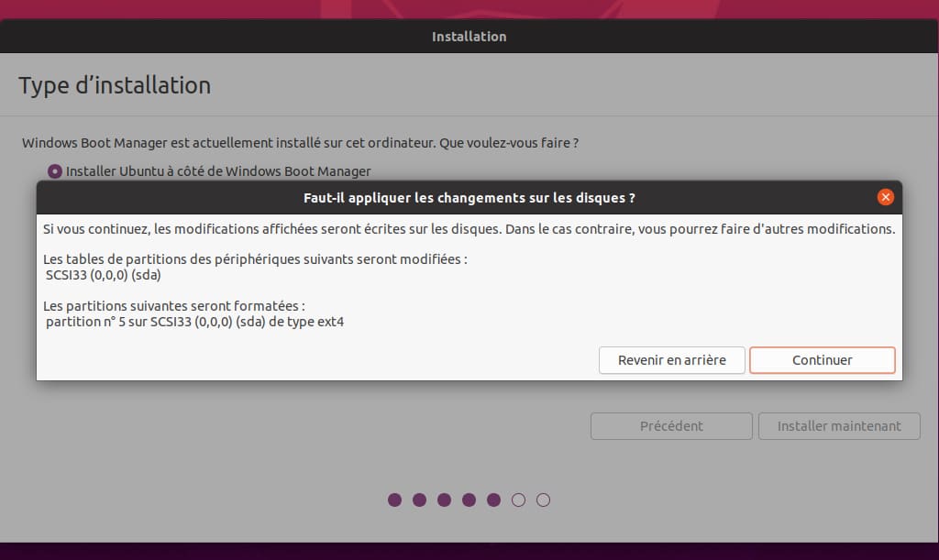This screenshot has height=560, width=939.
Task: Click the 'Faut-il appliquer les changements' dialog title
Action: 469,198
